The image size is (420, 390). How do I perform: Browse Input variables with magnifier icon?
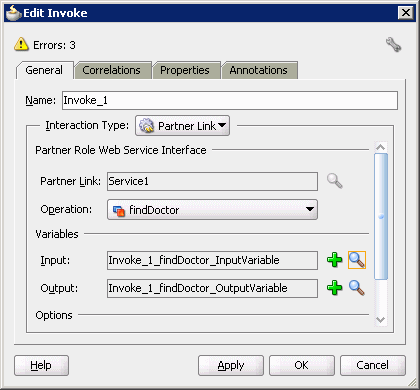tap(357, 260)
